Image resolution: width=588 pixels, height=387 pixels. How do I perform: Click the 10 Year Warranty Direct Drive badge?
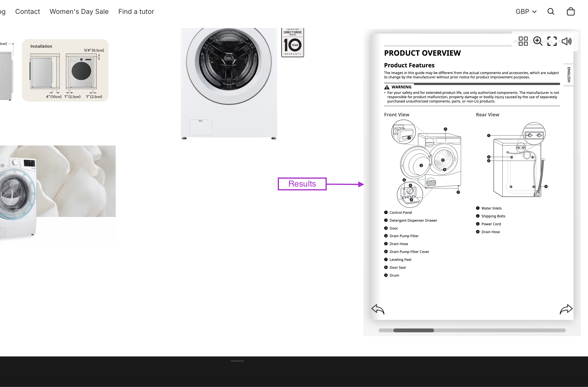(x=293, y=42)
